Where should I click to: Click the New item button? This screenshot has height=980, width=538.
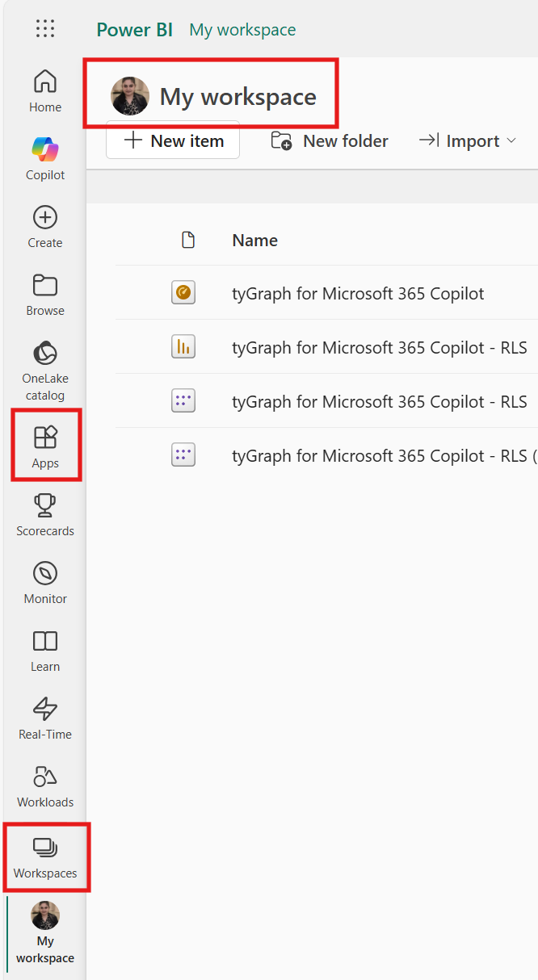click(173, 140)
